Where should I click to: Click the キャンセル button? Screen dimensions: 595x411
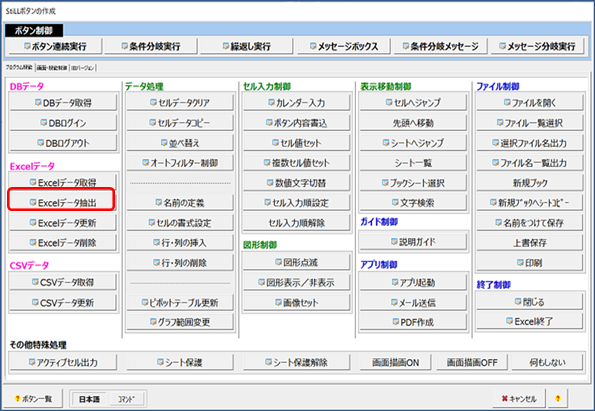[x=519, y=398]
